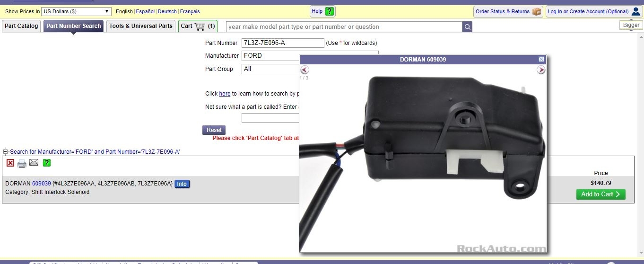
Task: Click the Order Status package box icon
Action: tap(537, 11)
